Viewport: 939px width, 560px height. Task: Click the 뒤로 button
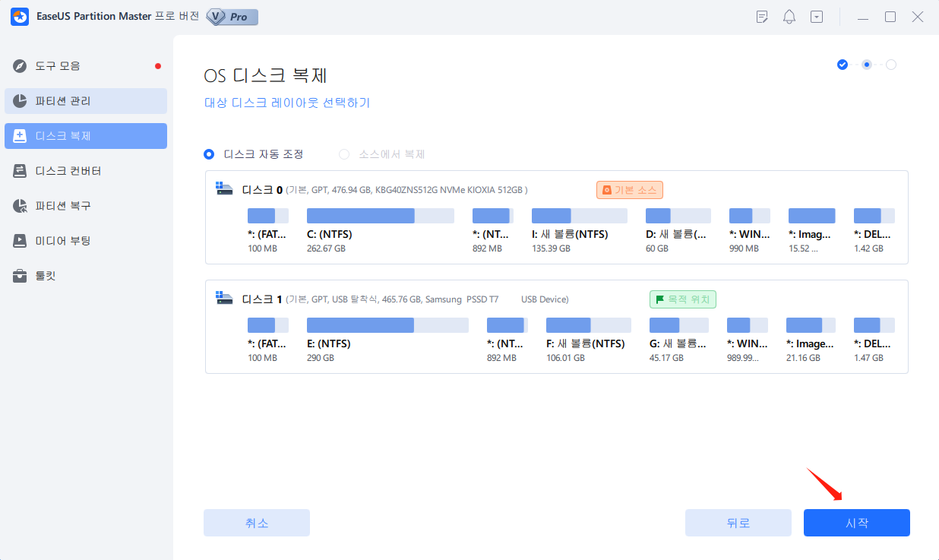pos(738,523)
